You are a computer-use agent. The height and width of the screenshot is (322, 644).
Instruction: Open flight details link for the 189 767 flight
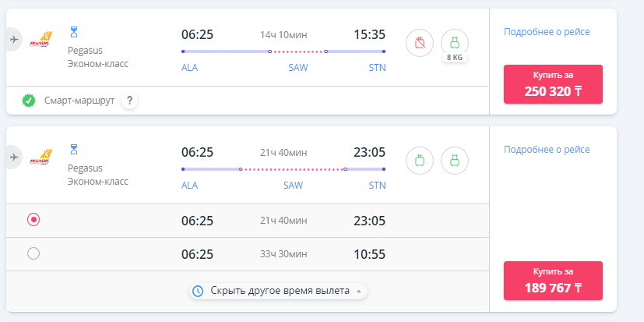(547, 150)
